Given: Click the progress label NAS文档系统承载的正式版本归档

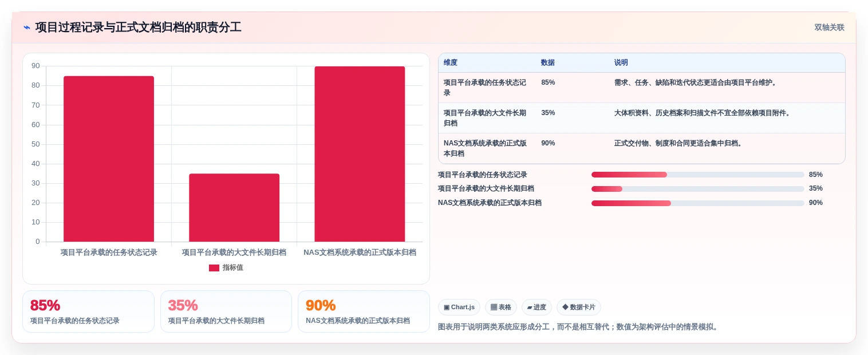Looking at the screenshot, I should (490, 203).
